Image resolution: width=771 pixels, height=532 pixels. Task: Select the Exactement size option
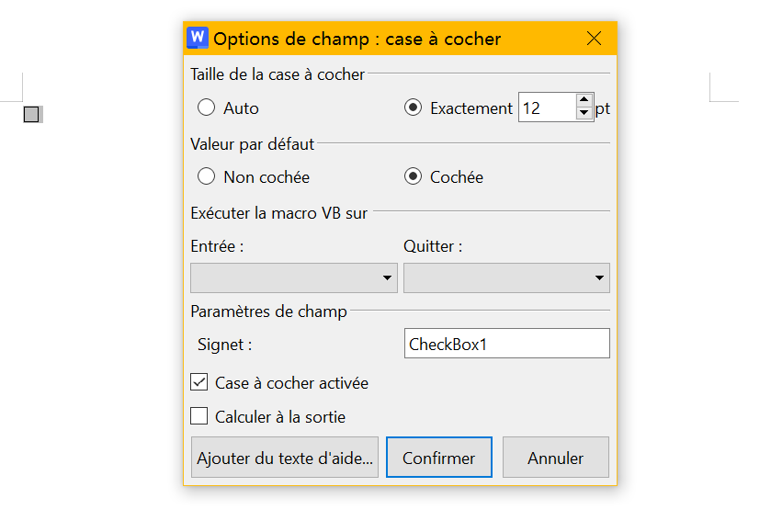[x=413, y=108]
